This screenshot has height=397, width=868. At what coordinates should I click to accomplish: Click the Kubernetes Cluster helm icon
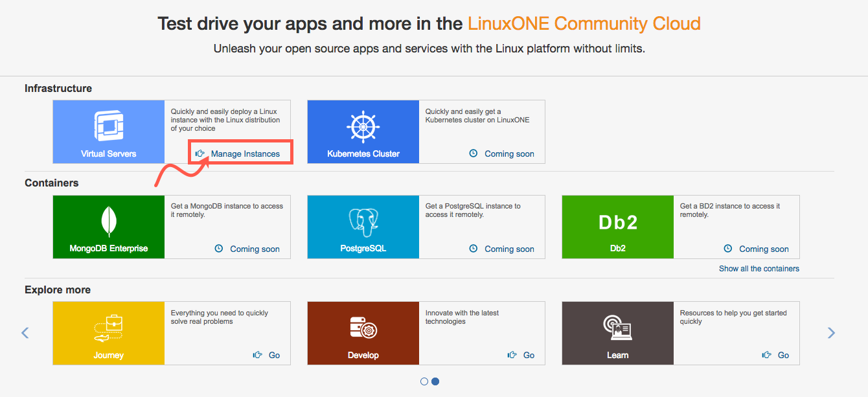click(x=363, y=126)
